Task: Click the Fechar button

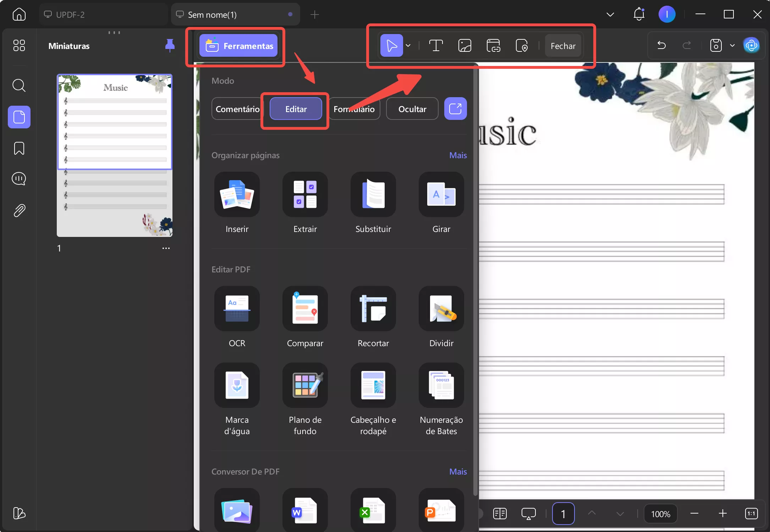Action: 563,46
